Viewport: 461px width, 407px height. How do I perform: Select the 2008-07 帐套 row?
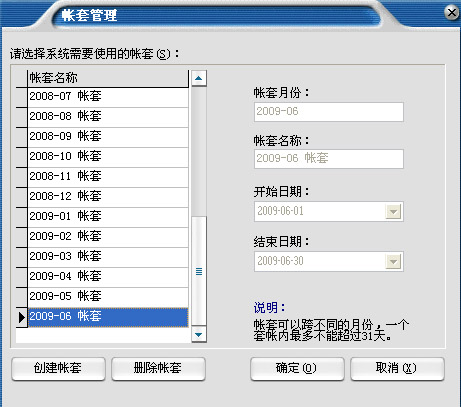click(x=108, y=97)
